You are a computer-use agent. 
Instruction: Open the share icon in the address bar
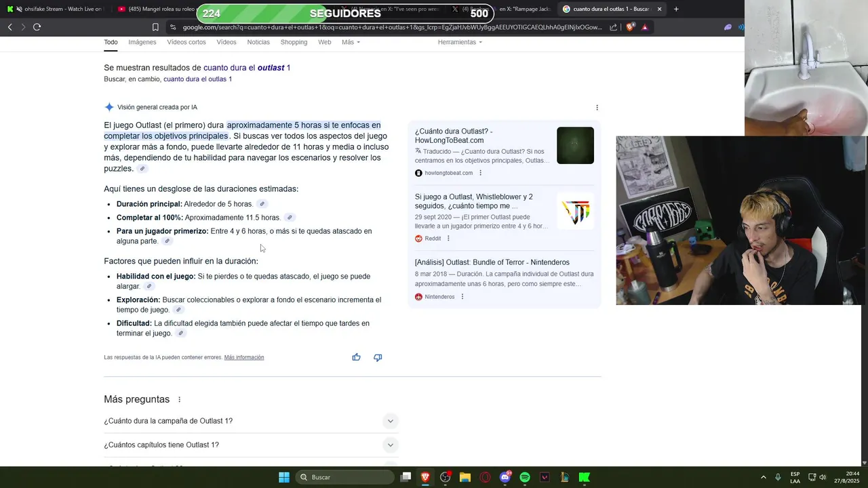coord(614,27)
